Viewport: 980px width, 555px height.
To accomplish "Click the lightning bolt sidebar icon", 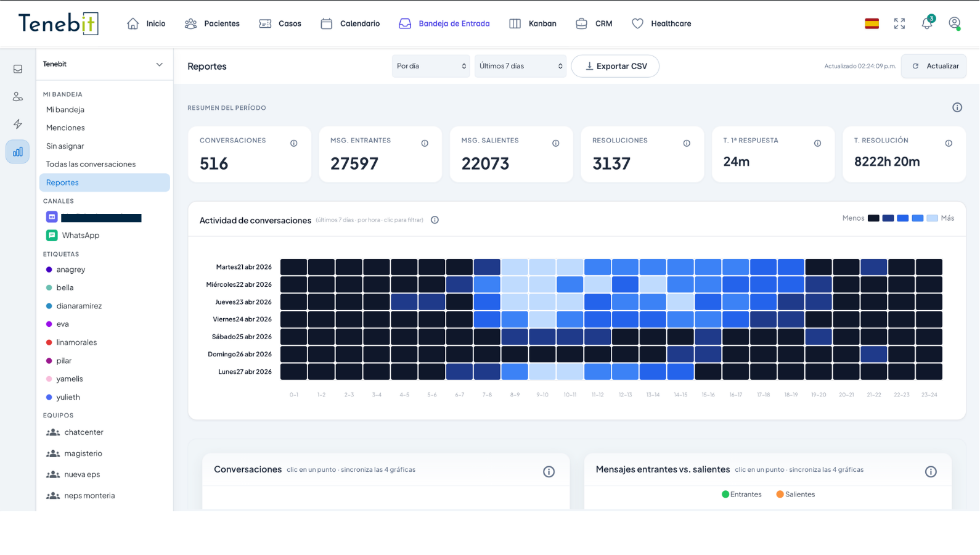I will [18, 124].
